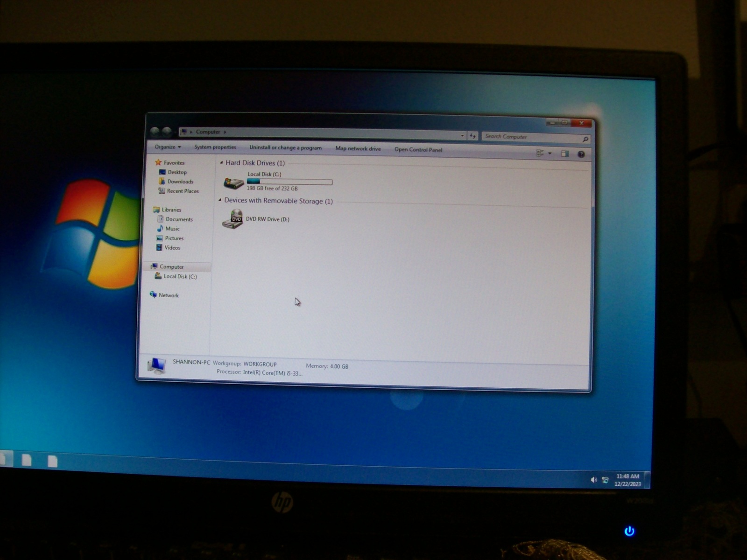Click the chevron before Computer in address bar
This screenshot has height=560, width=747.
coord(191,132)
